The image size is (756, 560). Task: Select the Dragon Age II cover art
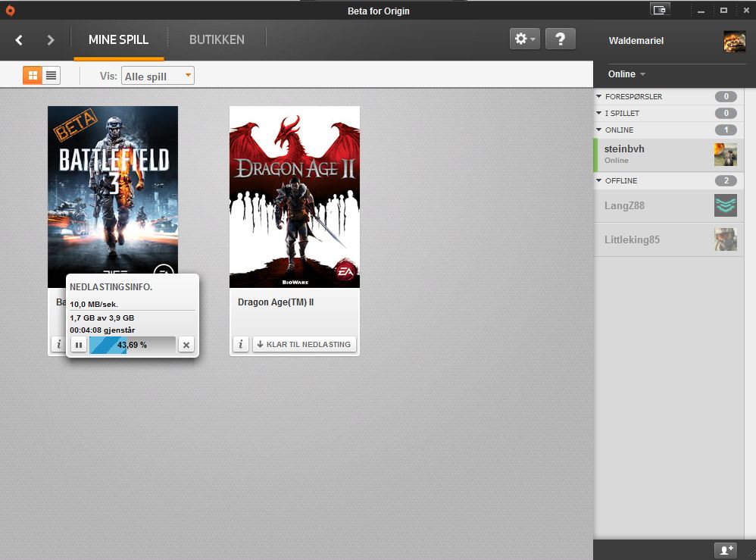[x=295, y=197]
